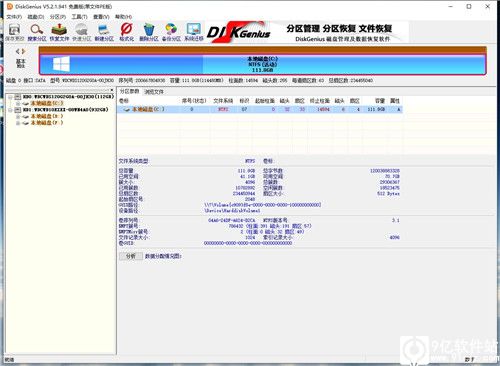The height and width of the screenshot is (366, 500).
Task: Expand the 本地磁盘(C:) tree node
Action: 18,103
